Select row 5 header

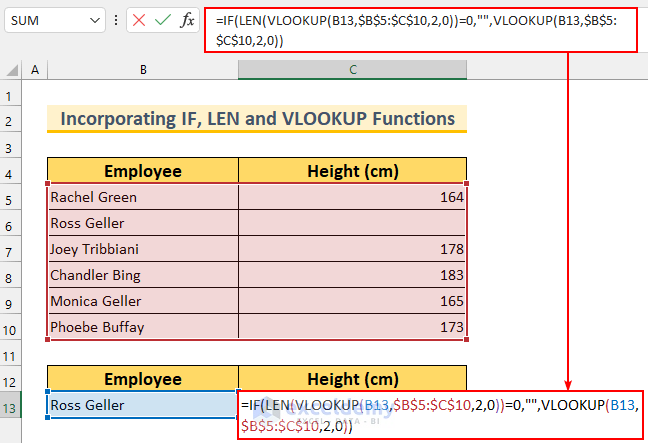[10, 197]
